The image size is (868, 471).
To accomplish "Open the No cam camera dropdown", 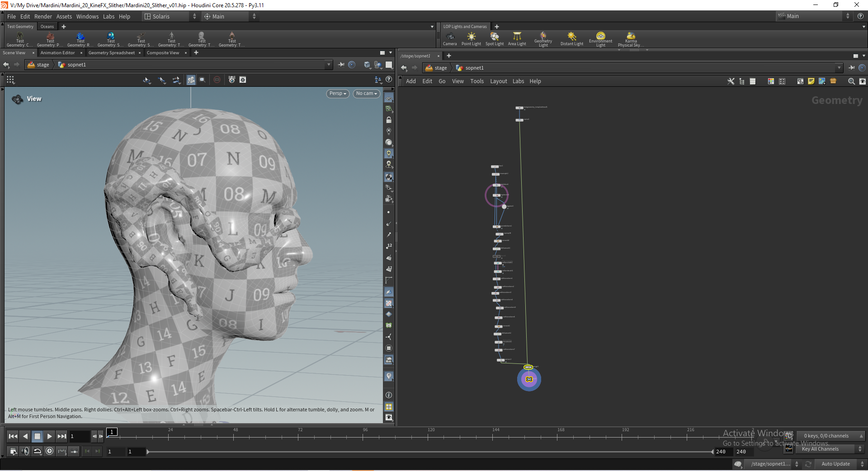I will point(367,94).
